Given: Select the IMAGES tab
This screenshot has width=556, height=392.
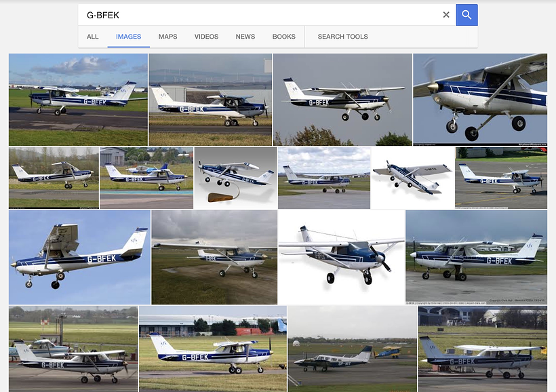Looking at the screenshot, I should coord(128,37).
